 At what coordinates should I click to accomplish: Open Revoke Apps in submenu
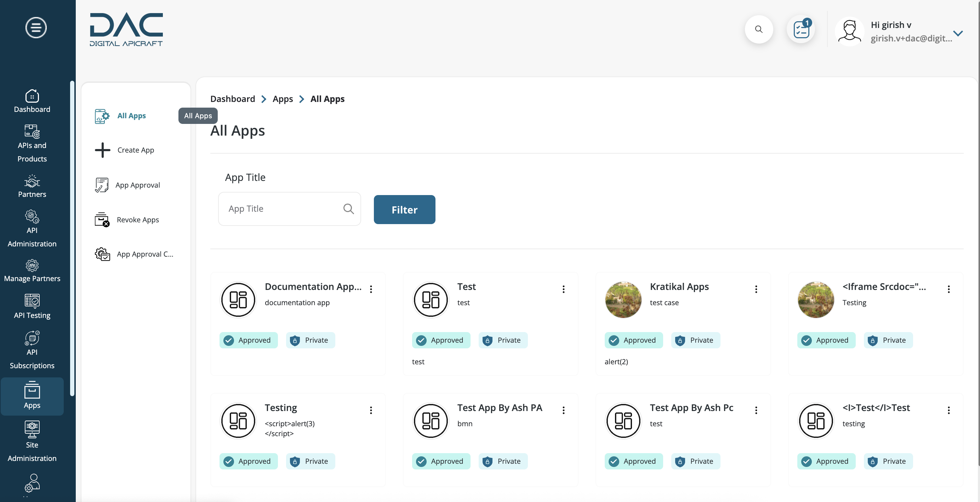[127, 219]
